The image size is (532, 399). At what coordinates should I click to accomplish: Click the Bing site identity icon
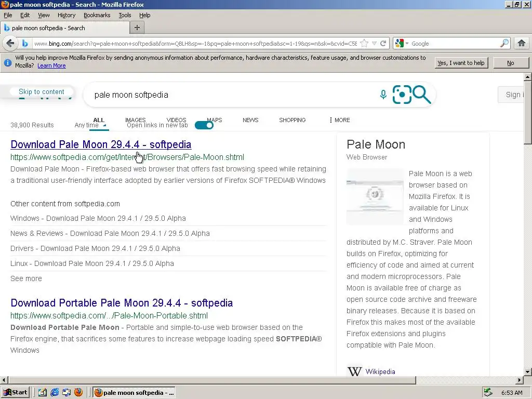25,44
